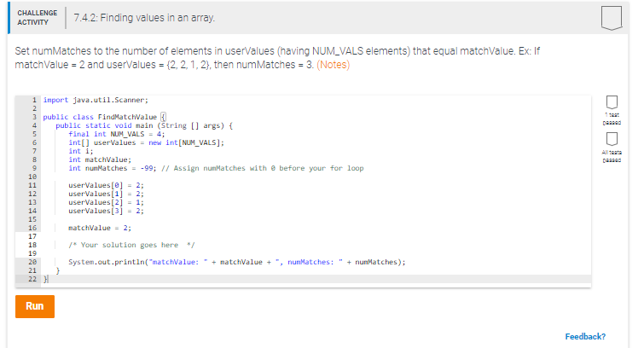Click the closing brace on line 22
This screenshot has width=644, height=348.
(x=45, y=280)
